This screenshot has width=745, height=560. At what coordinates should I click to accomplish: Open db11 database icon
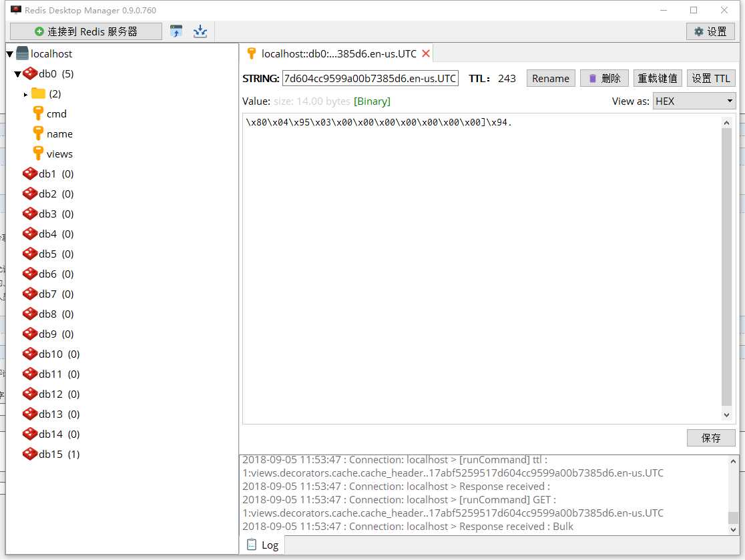click(30, 374)
